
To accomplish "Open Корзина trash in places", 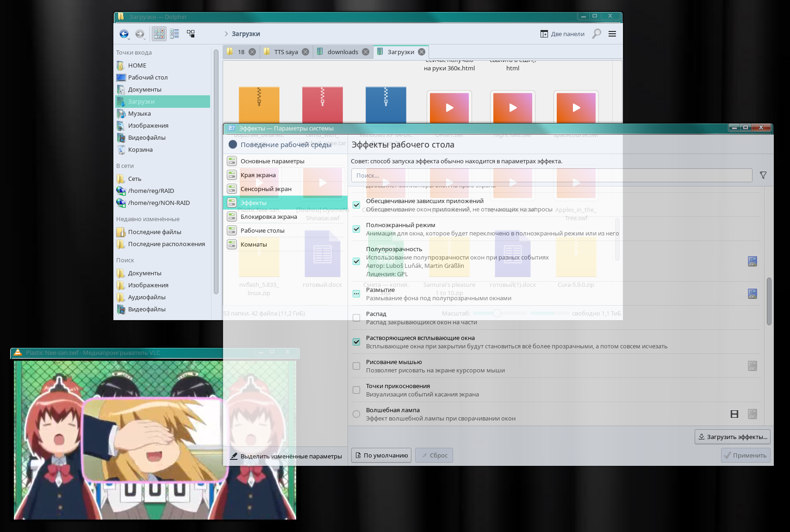I will [162, 149].
